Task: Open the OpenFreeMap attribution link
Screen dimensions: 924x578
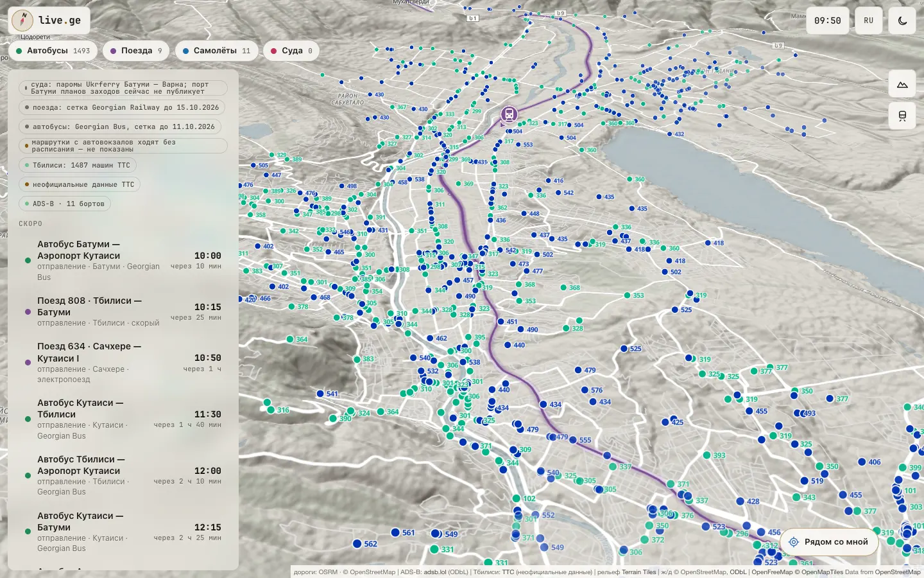Action: (772, 572)
